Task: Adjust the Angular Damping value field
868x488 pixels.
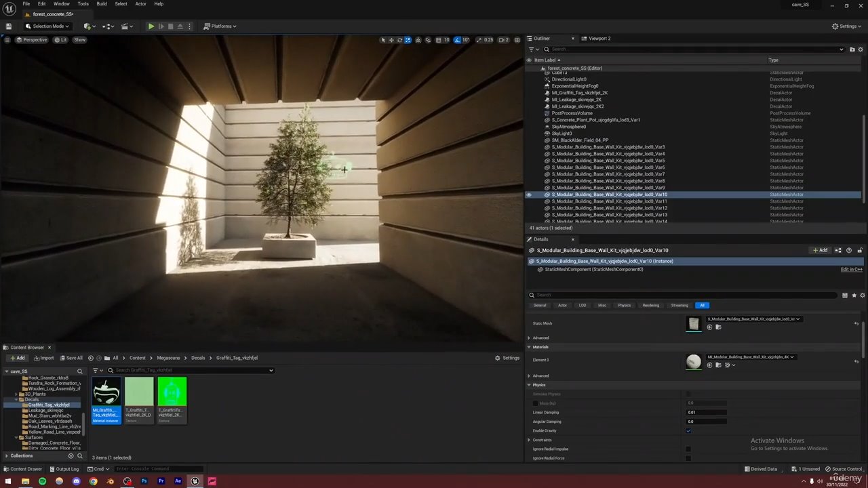Action: coord(706,422)
